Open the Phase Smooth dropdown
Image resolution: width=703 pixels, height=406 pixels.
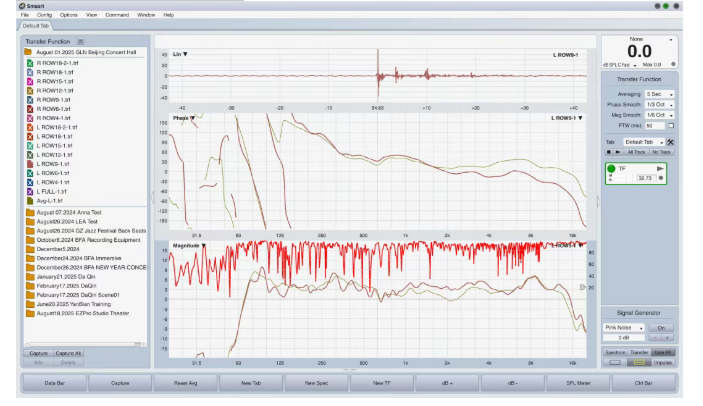point(659,105)
